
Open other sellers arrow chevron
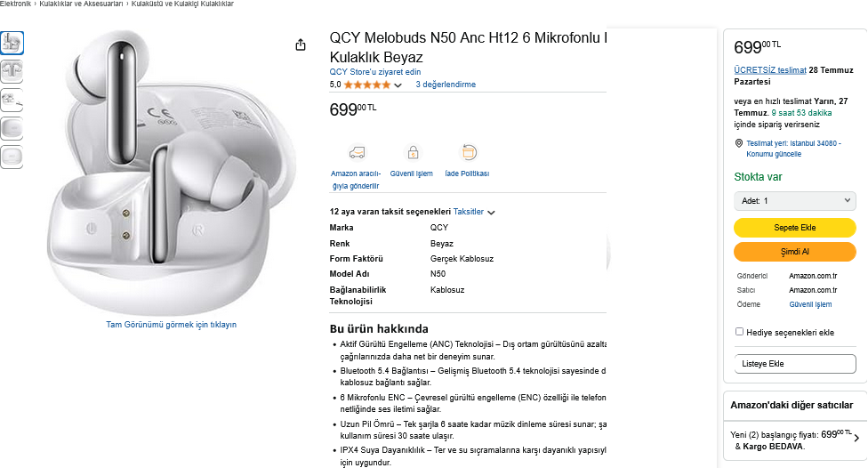(x=857, y=438)
